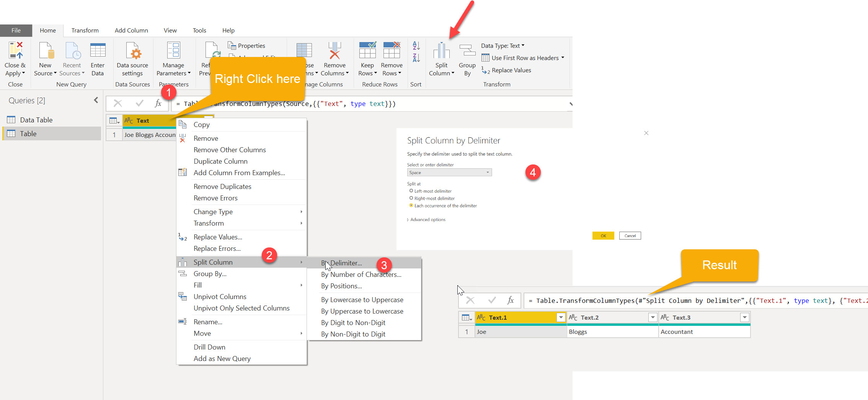
Task: Click Cancel in the Split Column dialog
Action: pos(630,236)
